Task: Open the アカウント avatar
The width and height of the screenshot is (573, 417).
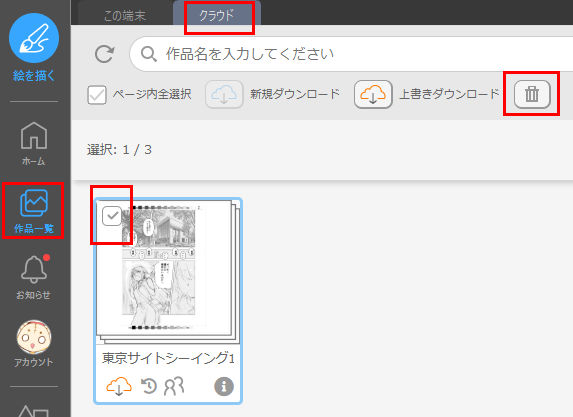Action: pyautogui.click(x=34, y=344)
